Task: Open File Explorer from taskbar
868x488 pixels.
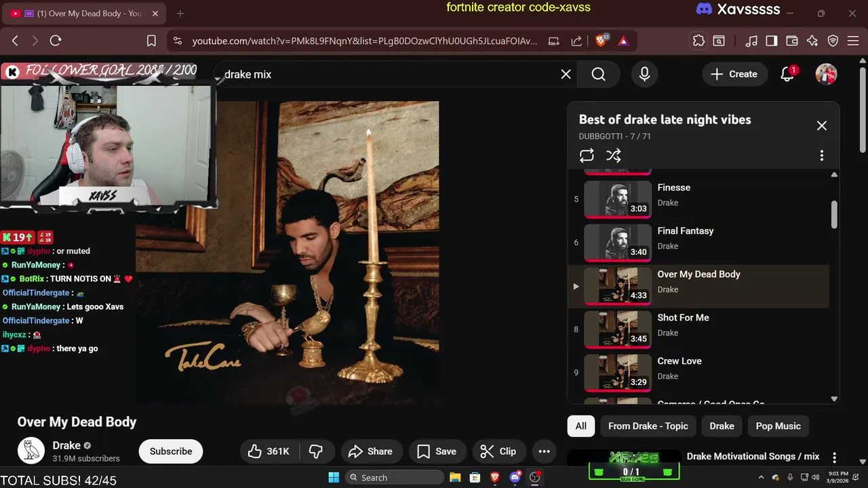Action: 455,478
